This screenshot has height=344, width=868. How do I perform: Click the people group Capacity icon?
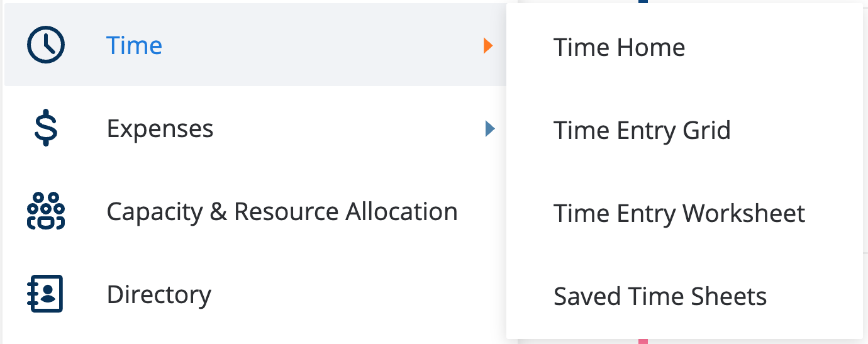[46, 211]
